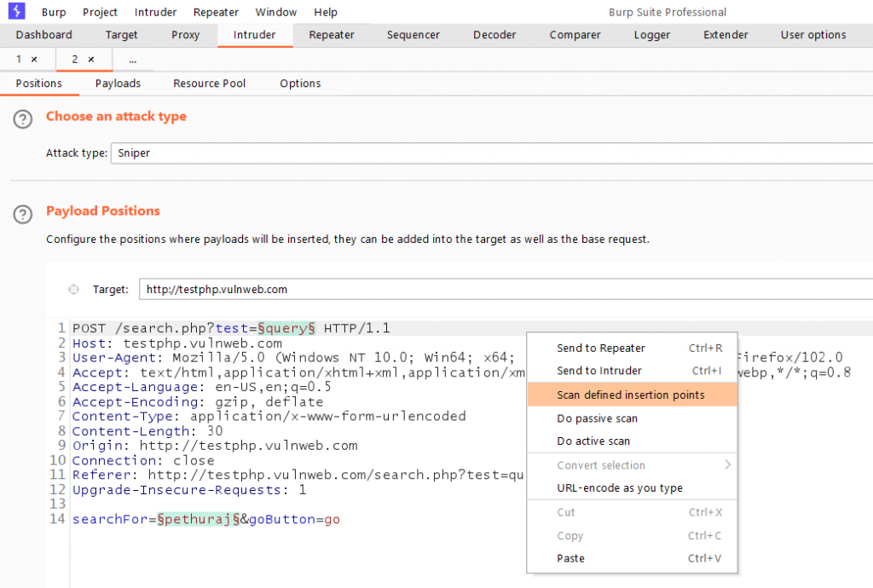Click the Burp Suite logo icon
The width and height of the screenshot is (873, 588).
pos(17,10)
